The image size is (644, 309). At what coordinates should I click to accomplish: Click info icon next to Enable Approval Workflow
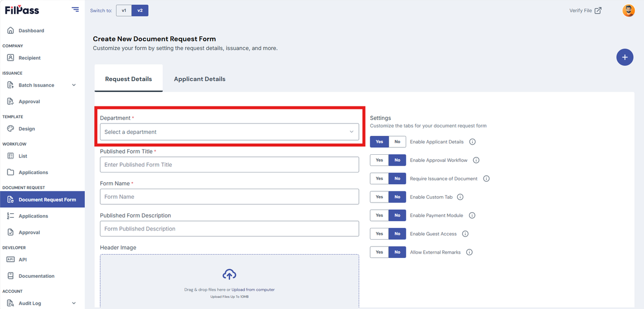tap(476, 160)
